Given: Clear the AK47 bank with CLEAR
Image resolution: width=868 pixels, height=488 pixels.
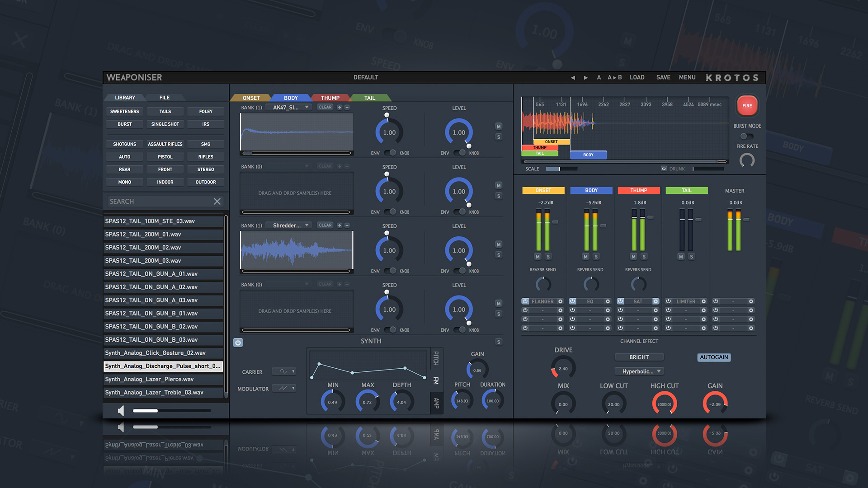Looking at the screenshot, I should pos(325,107).
